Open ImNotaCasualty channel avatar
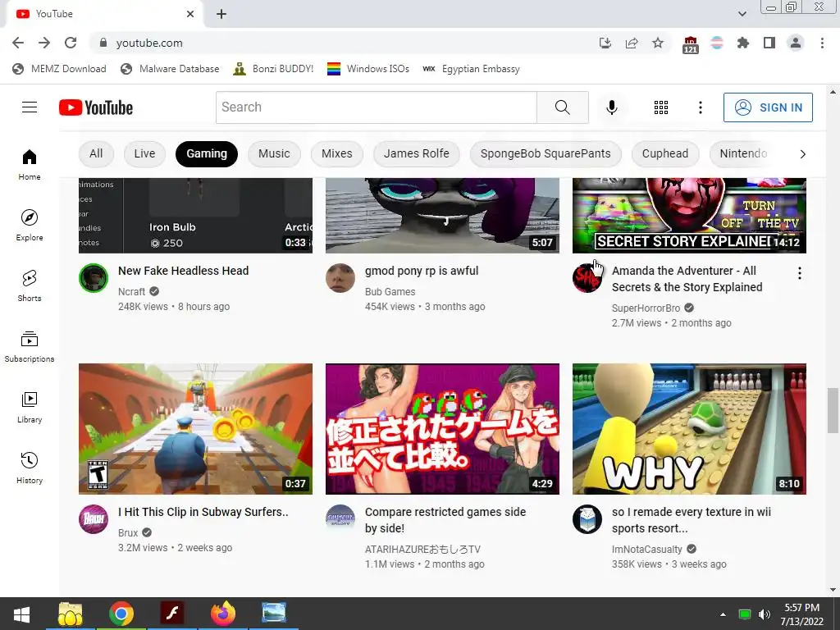 coord(587,518)
